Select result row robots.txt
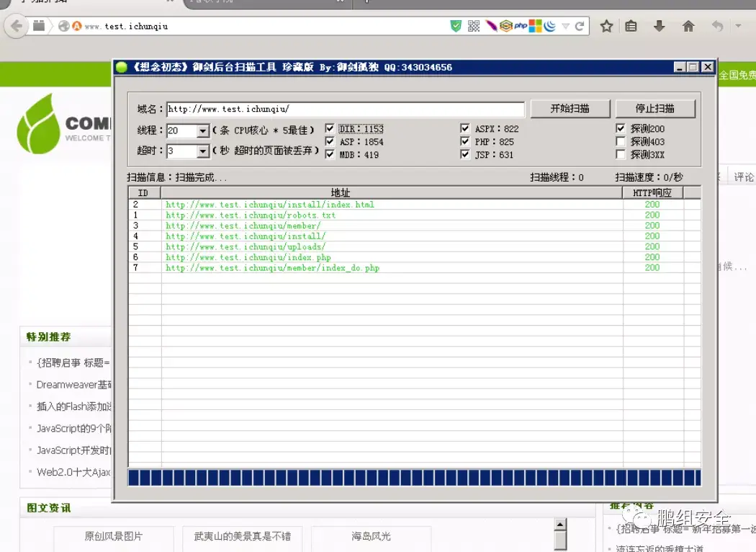The image size is (756, 552). point(415,215)
